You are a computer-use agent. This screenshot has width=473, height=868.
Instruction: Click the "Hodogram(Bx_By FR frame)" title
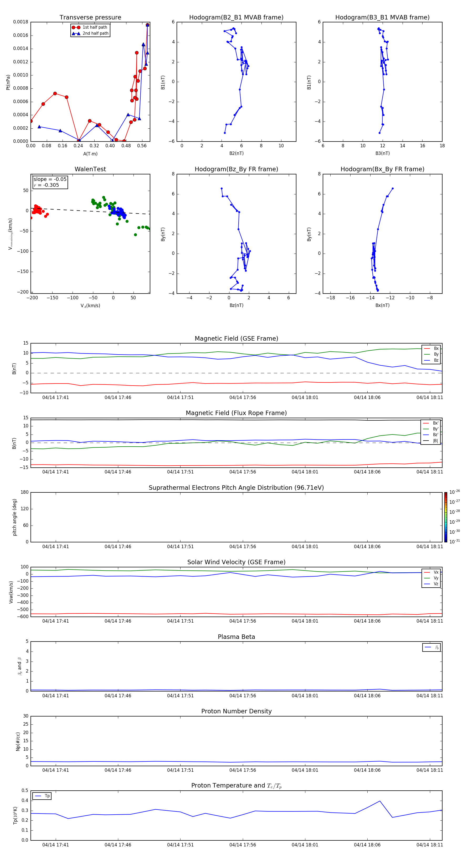pyautogui.click(x=382, y=169)
